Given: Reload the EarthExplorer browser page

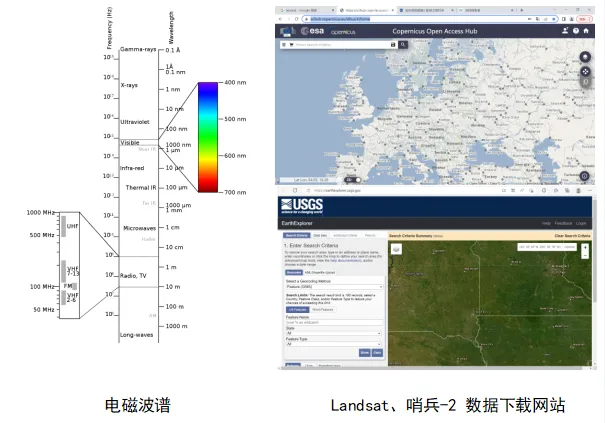Looking at the screenshot, I should pyautogui.click(x=295, y=191).
